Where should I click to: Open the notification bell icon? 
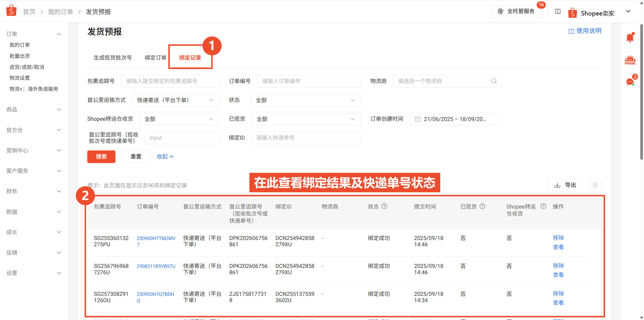[x=630, y=37]
